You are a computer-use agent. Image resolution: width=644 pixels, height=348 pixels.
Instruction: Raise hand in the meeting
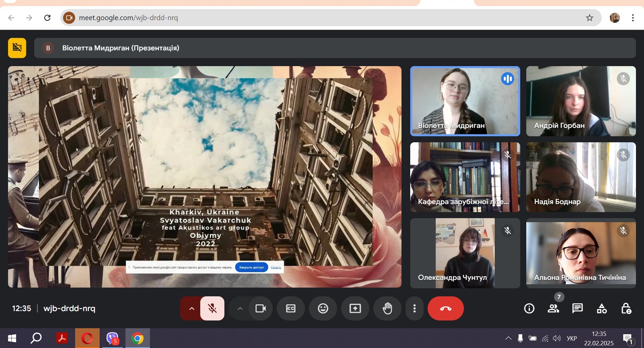coord(387,308)
